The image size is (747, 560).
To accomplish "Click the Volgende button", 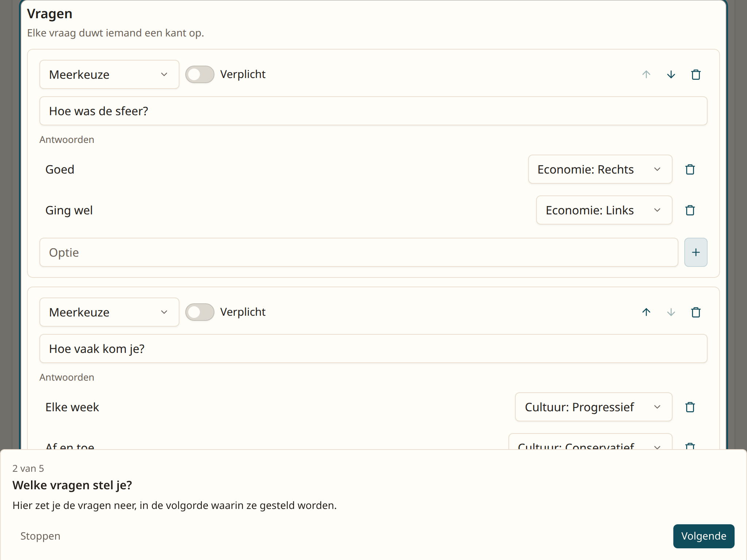I will tap(704, 536).
